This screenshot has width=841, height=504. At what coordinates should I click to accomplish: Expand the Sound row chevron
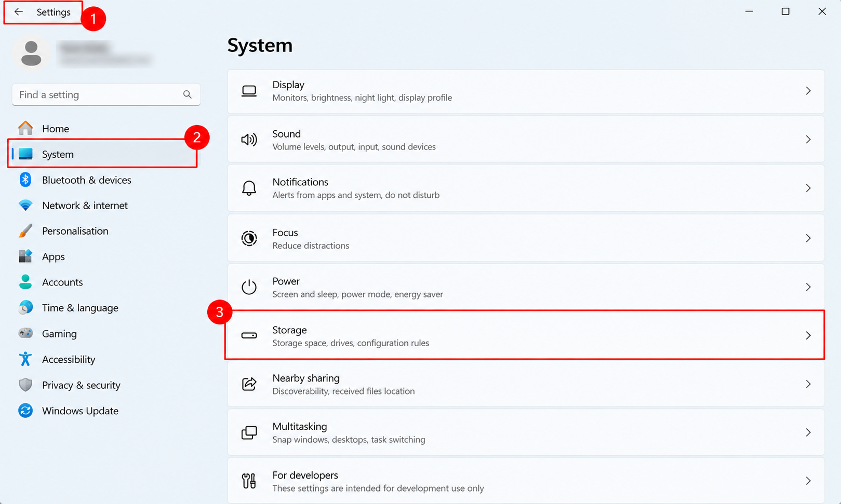click(808, 140)
